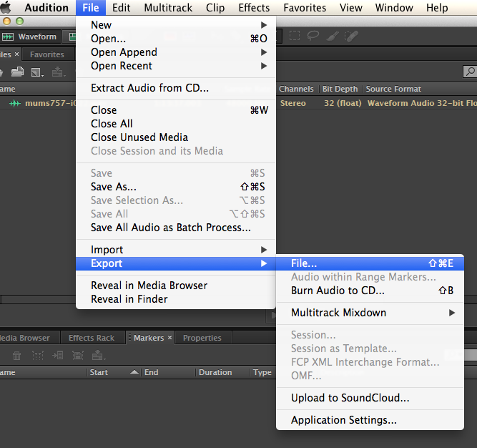Select the Markers tab

tap(149, 338)
